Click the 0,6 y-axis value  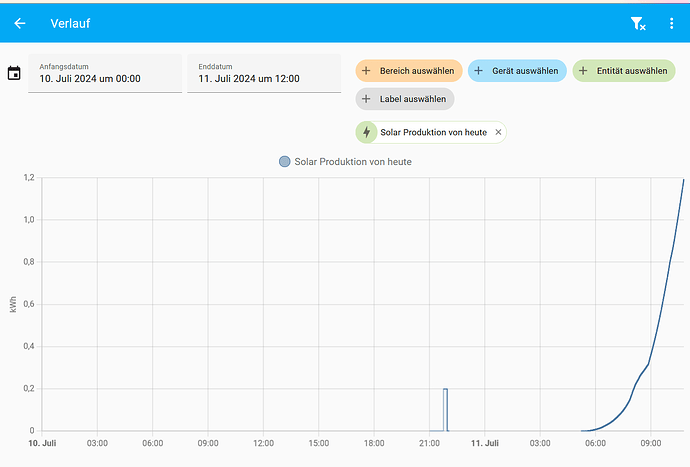coord(29,304)
